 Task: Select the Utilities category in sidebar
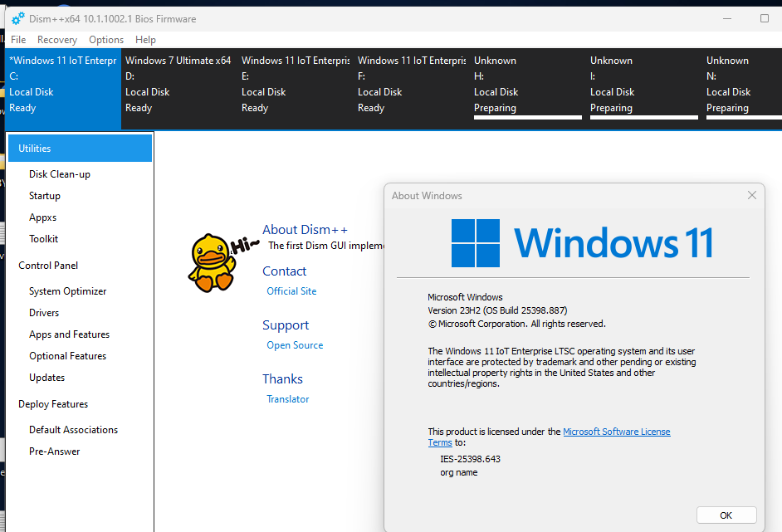tap(81, 148)
